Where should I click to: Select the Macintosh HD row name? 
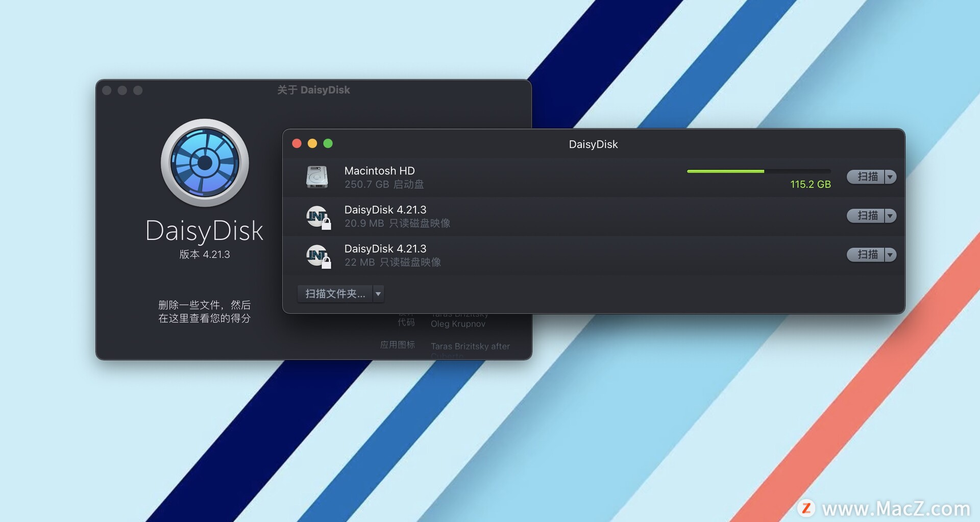point(379,170)
